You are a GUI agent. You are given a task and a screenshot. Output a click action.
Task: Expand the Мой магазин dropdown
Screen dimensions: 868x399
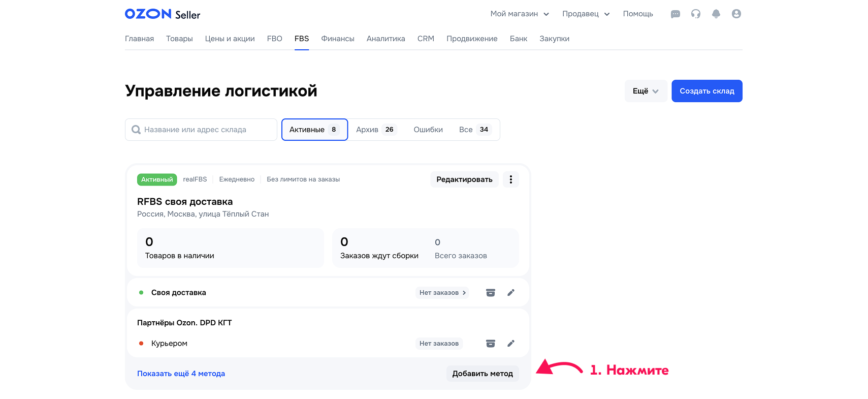(x=520, y=14)
